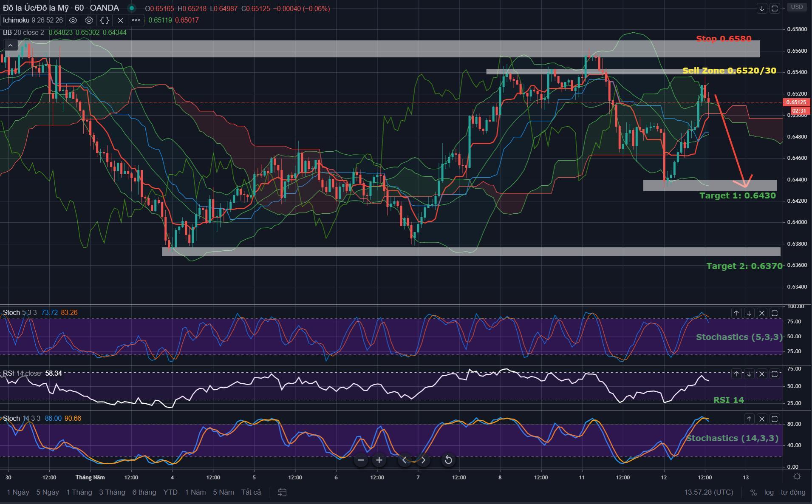Open Ichimoku more options ellipsis
Image resolution: width=812 pixels, height=504 pixels.
point(136,20)
